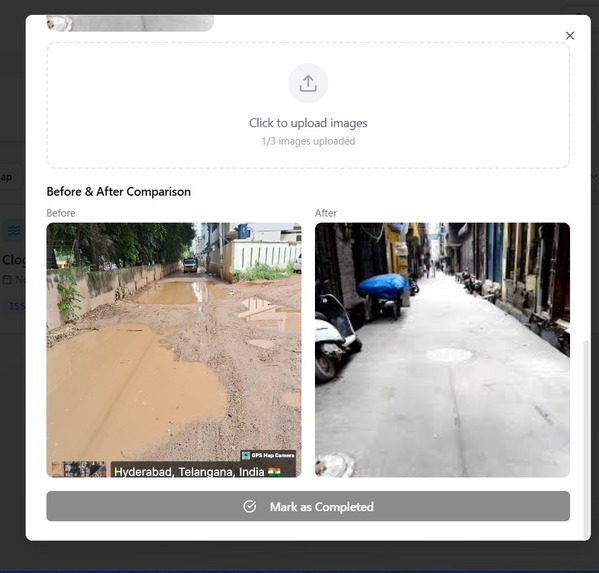Click the 'Before' label
The image size is (599, 573).
coord(61,213)
